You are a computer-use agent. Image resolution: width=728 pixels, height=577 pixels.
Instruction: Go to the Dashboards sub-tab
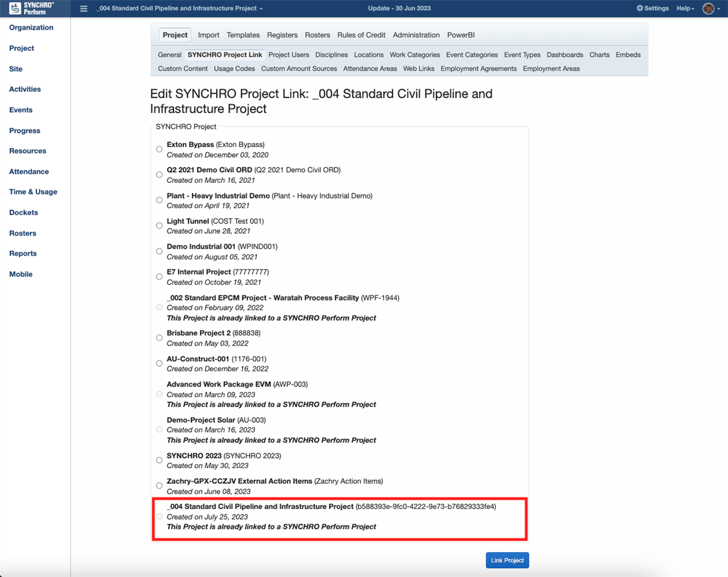(565, 55)
